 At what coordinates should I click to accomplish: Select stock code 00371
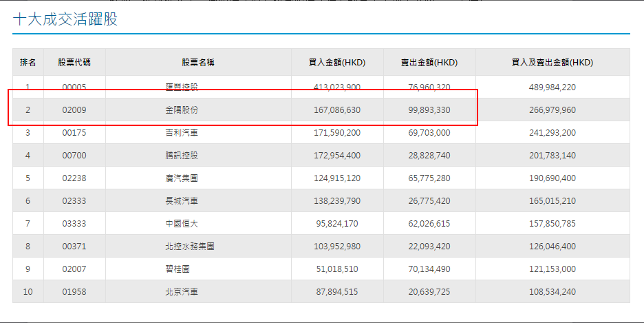tap(74, 246)
